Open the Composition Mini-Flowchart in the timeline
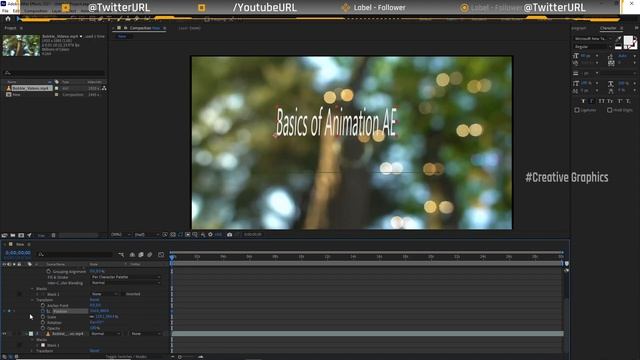Screen dimensions: 640x360 tap(121, 255)
